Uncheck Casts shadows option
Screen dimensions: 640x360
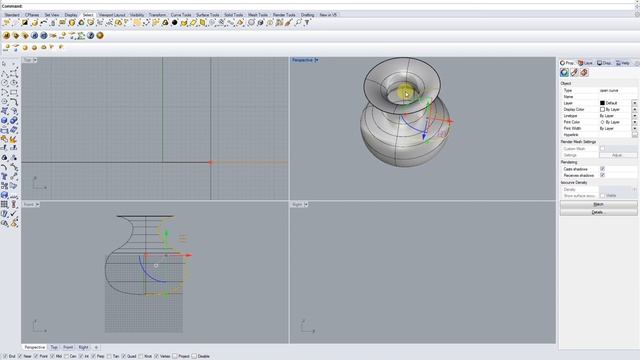coord(602,169)
